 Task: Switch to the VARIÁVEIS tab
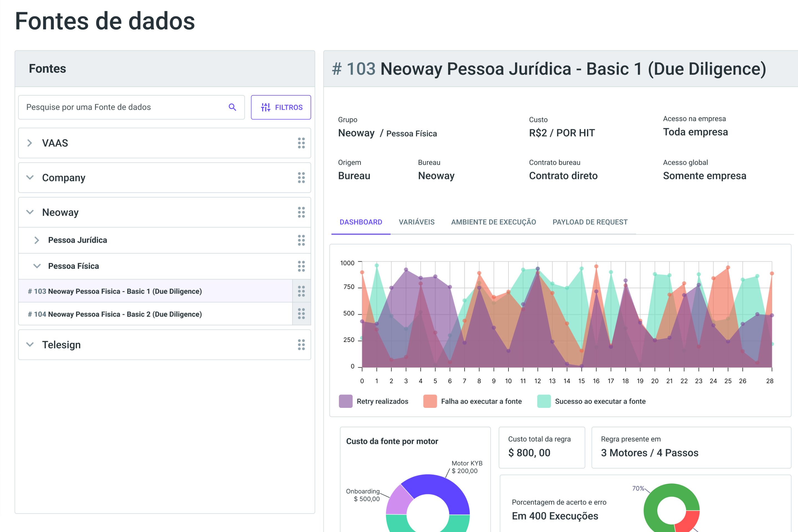pyautogui.click(x=416, y=222)
